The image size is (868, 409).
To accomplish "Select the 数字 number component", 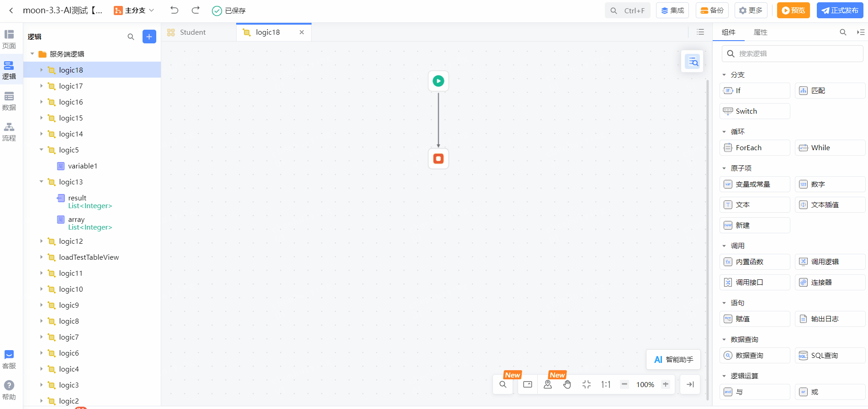I will click(x=830, y=184).
